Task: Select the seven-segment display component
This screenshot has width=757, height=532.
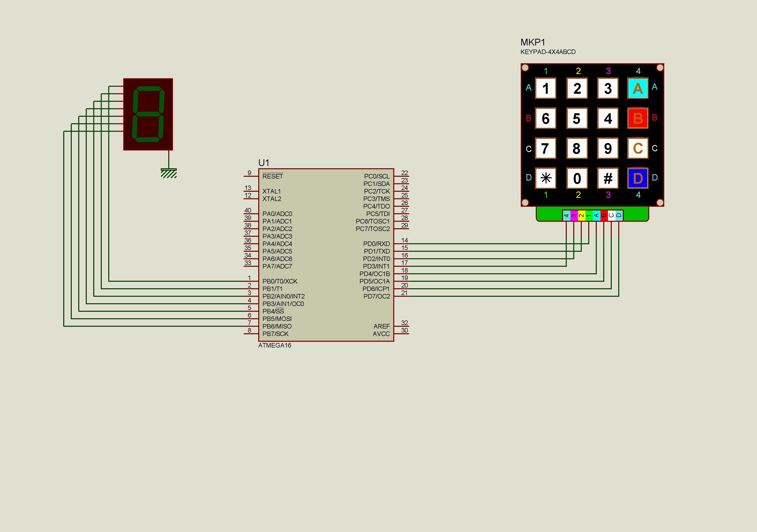Action: [148, 114]
